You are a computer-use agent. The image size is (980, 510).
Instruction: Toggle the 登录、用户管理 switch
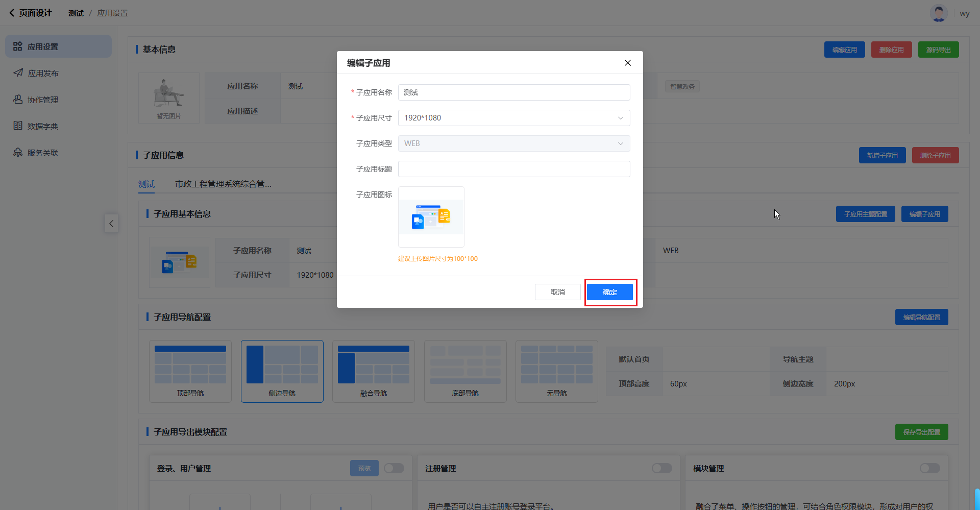[x=394, y=468]
